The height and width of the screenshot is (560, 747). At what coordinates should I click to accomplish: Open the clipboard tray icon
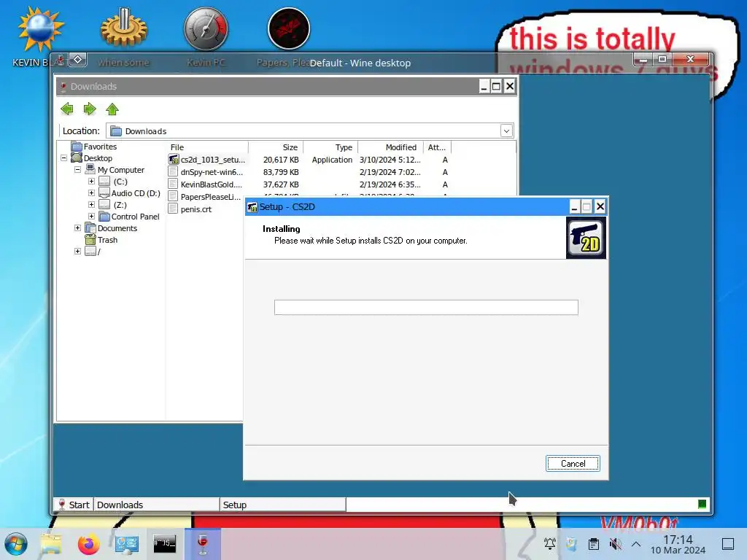click(x=594, y=544)
